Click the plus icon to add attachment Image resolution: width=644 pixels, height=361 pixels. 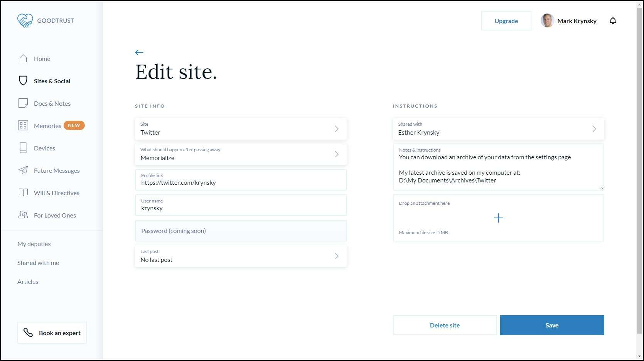pyautogui.click(x=498, y=218)
